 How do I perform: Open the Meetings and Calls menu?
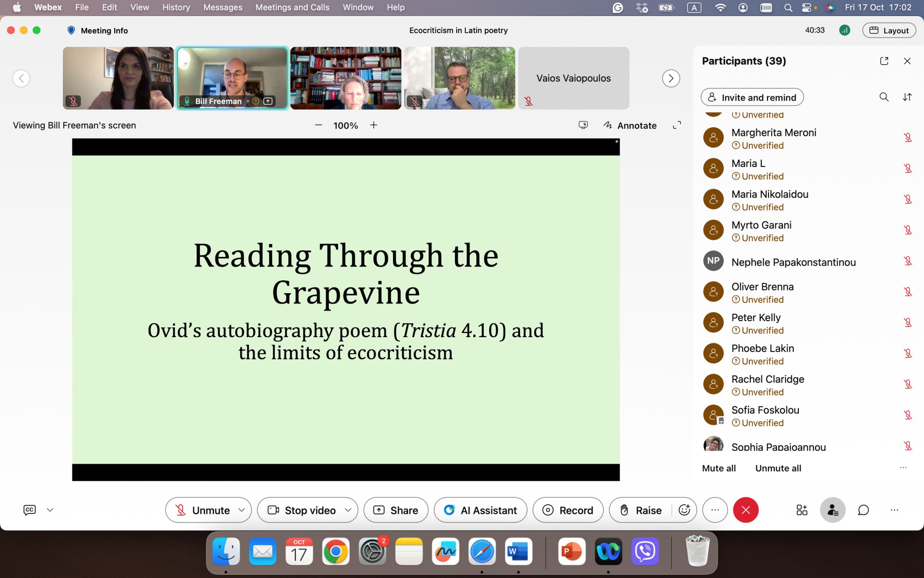click(x=292, y=7)
